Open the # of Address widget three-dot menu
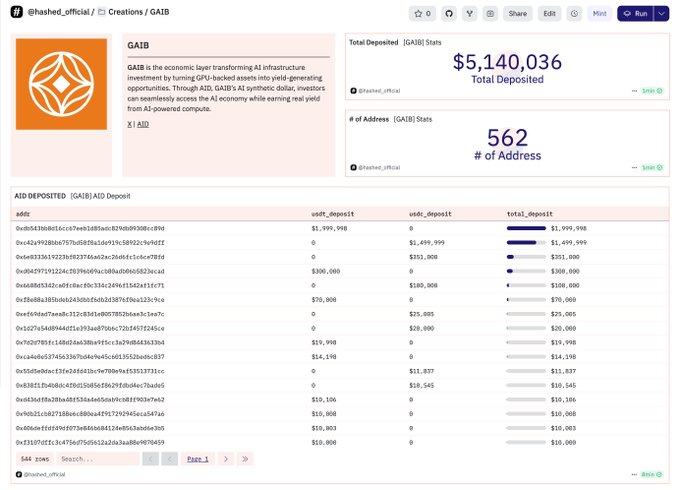680x490 pixels. point(634,167)
